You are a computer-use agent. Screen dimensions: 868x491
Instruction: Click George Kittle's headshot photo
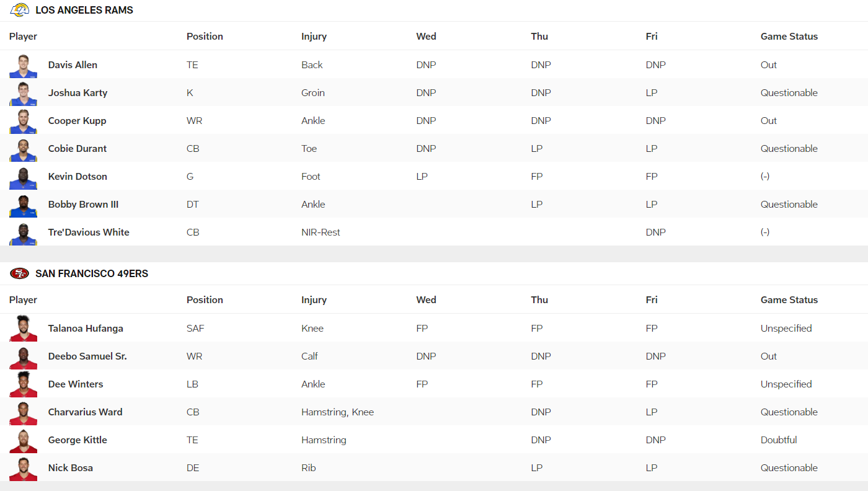[23, 440]
